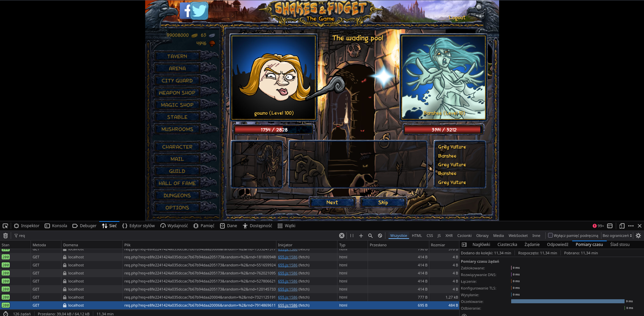
Task: Open the Facebook icon in the game header
Action: coord(185,11)
